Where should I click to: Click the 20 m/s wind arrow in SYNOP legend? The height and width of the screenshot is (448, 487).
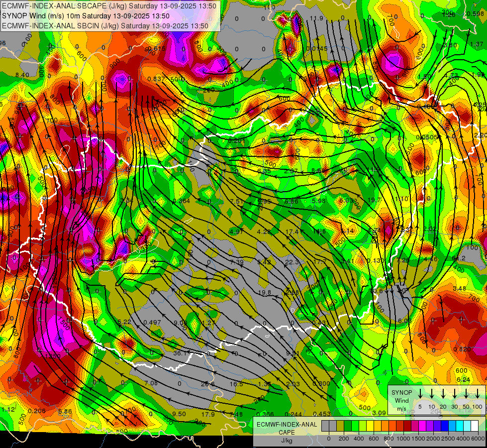443,394
